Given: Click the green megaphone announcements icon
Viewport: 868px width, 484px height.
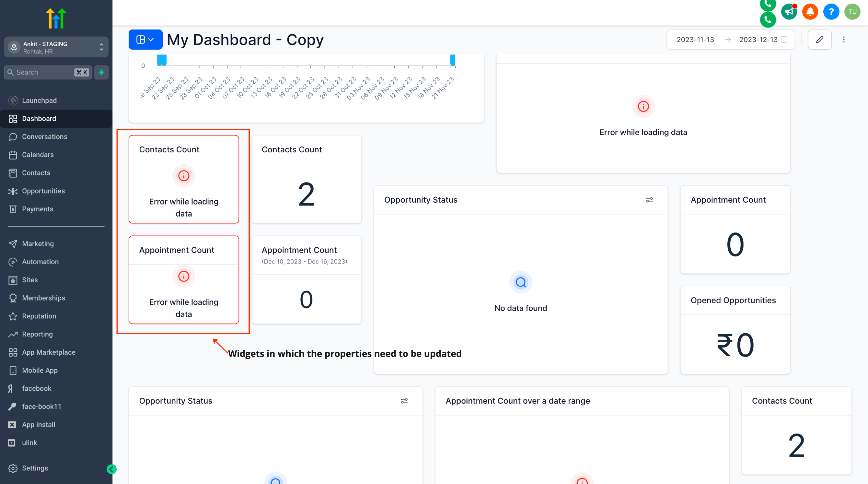Looking at the screenshot, I should tap(789, 12).
